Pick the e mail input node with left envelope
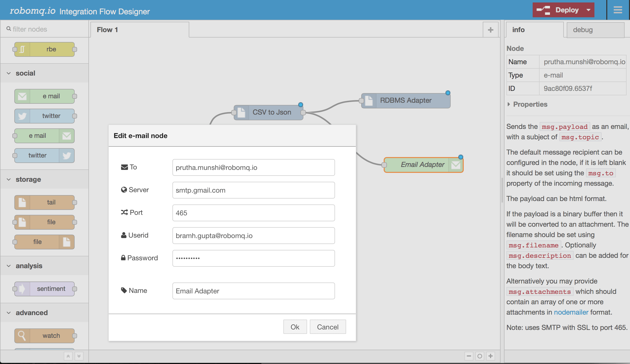 click(44, 96)
